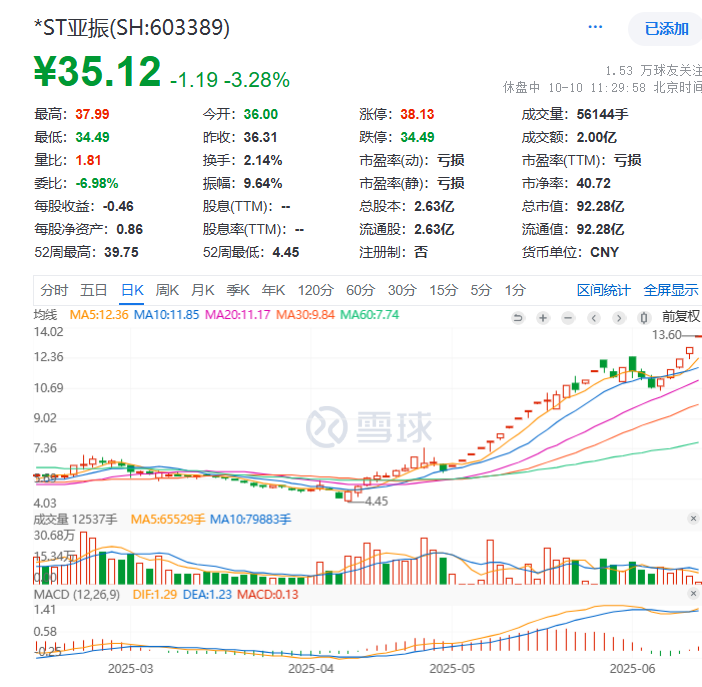The width and height of the screenshot is (702, 687).
Task: Click the 2025-05 date axis label
Action: (x=452, y=669)
